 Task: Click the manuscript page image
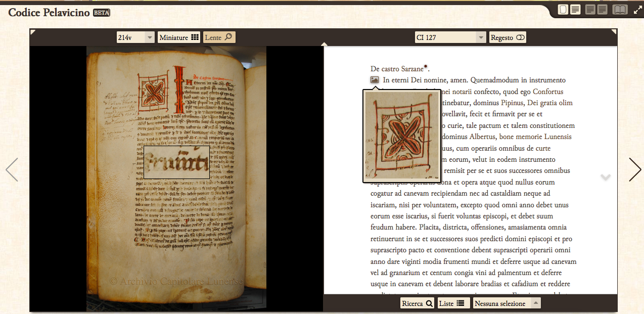point(176,178)
